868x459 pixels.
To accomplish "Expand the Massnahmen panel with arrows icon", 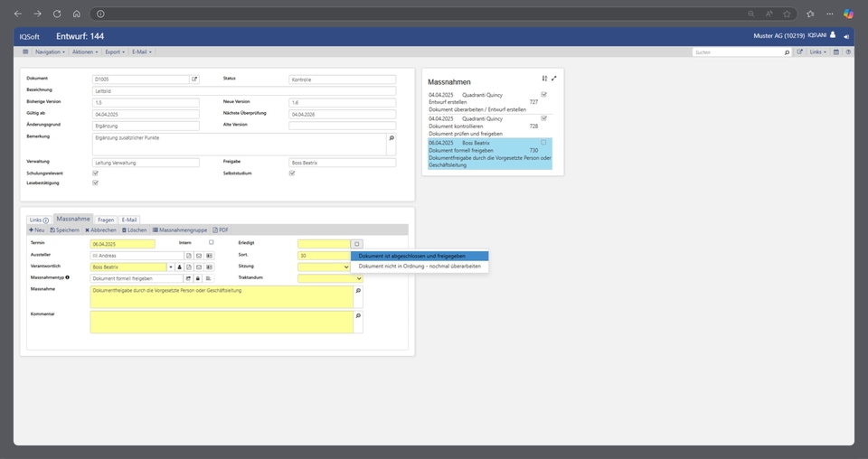I will tap(554, 79).
